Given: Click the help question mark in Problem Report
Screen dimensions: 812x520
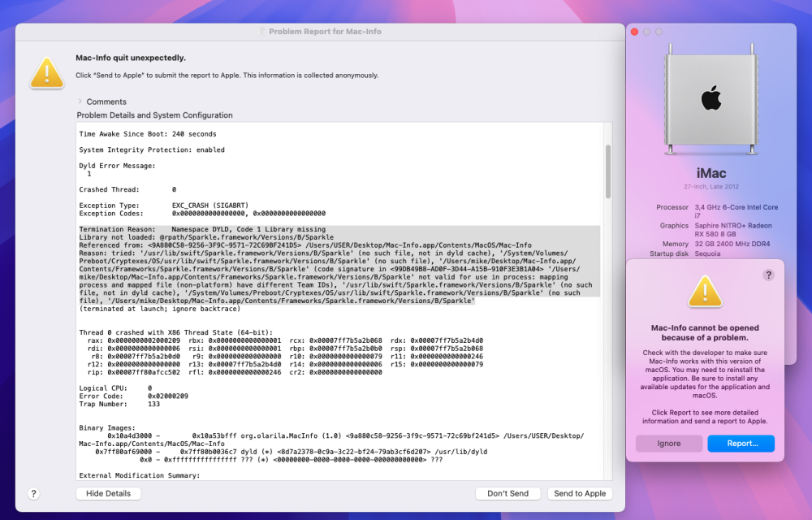Looking at the screenshot, I should point(33,493).
